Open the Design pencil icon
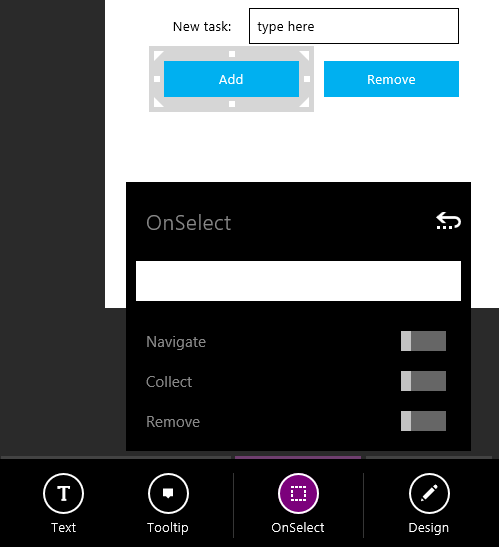This screenshot has width=499, height=547. 429,493
